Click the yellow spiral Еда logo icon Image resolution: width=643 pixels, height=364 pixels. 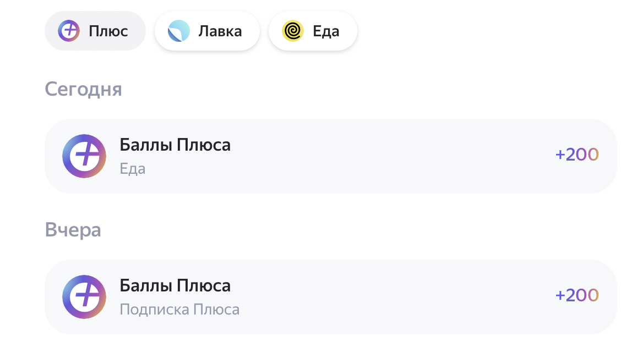click(x=293, y=31)
